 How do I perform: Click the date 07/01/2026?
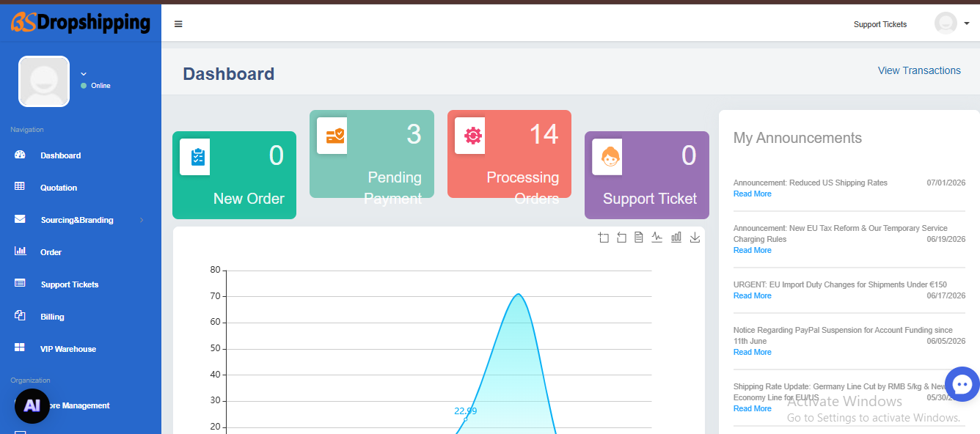click(946, 183)
